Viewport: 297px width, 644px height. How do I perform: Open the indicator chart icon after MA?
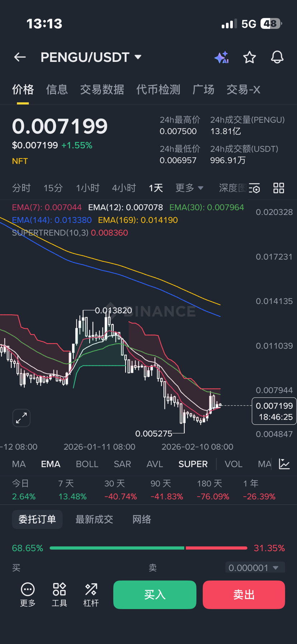point(284,464)
